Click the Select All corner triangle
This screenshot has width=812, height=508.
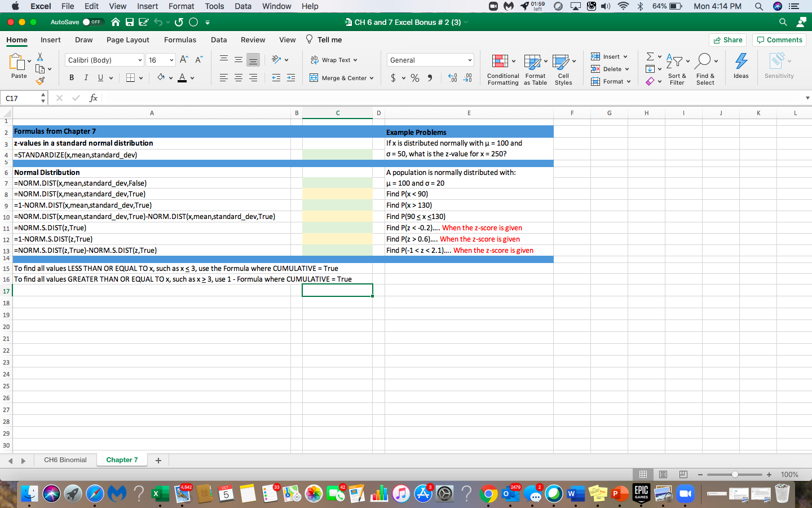[6, 113]
